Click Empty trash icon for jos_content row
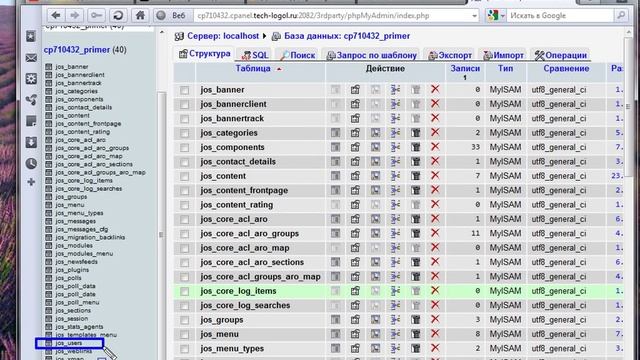 point(416,176)
